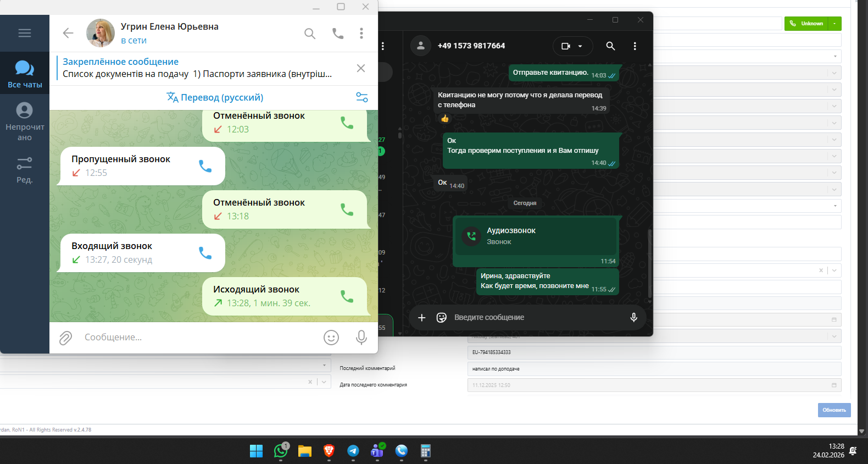Open WhatsApp attach plus button
This screenshot has width=868, height=464.
[x=422, y=318]
